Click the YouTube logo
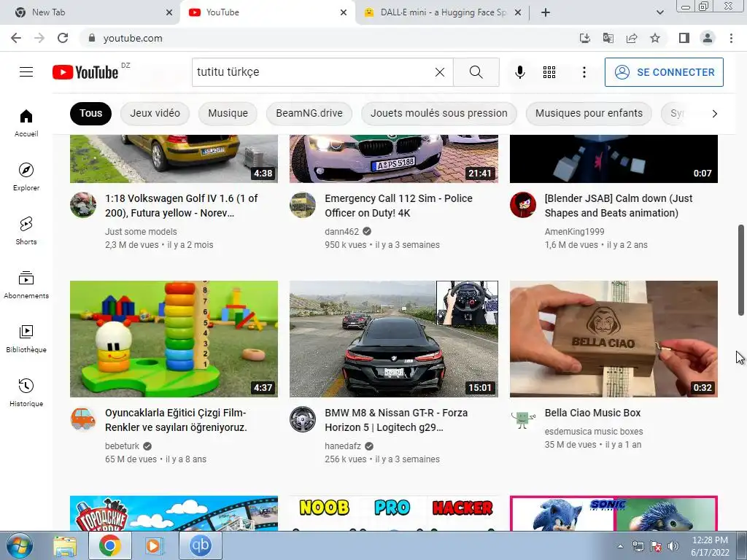The height and width of the screenshot is (560, 747). 85,72
